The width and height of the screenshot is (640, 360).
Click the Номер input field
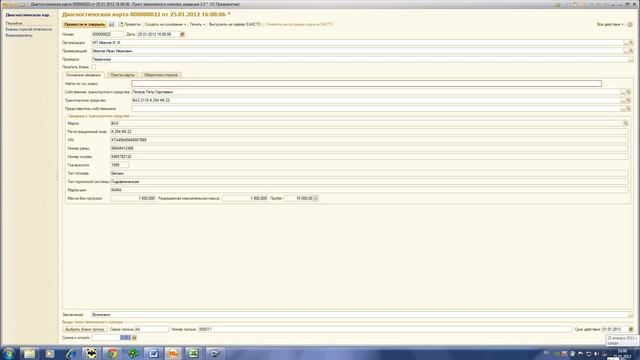[107, 34]
